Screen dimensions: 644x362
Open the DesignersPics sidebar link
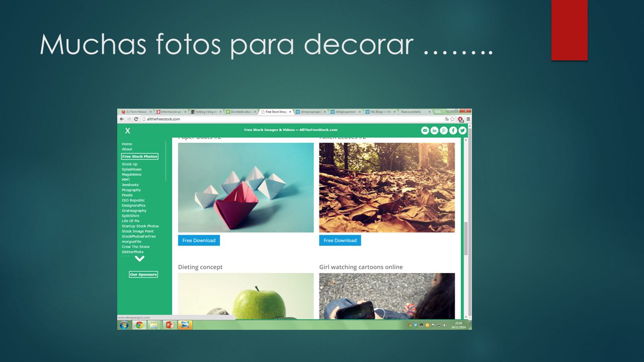click(133, 206)
